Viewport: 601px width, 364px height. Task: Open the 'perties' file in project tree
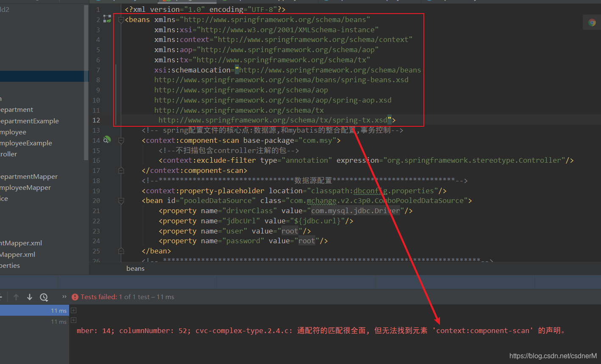point(10,266)
